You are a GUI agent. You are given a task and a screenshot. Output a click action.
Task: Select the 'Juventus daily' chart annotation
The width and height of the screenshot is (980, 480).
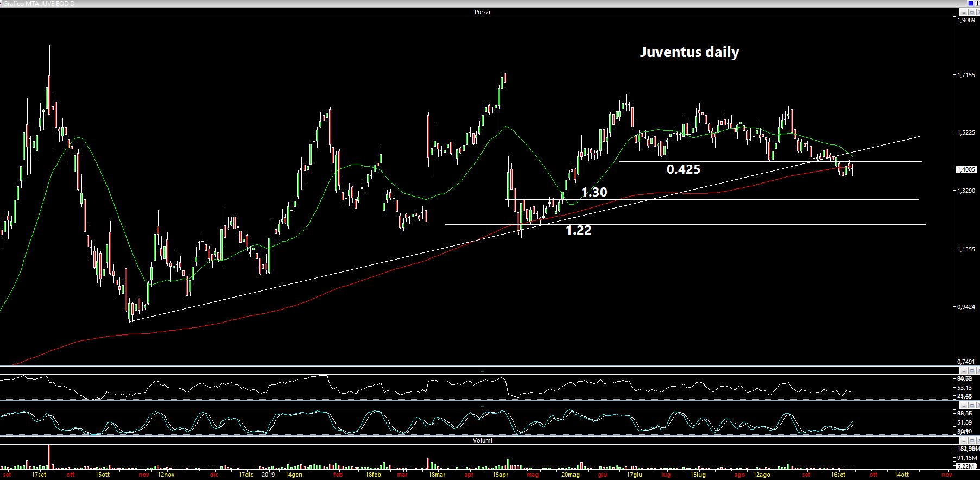coord(689,52)
